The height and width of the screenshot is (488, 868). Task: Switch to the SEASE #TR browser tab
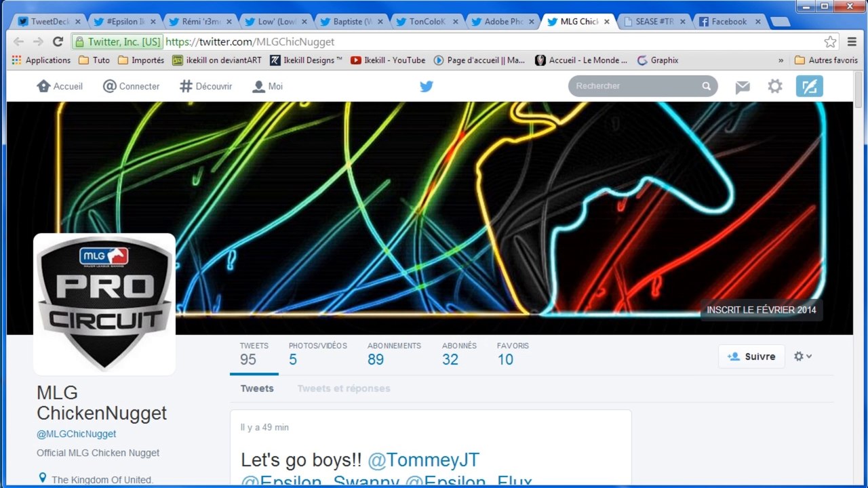click(x=655, y=22)
